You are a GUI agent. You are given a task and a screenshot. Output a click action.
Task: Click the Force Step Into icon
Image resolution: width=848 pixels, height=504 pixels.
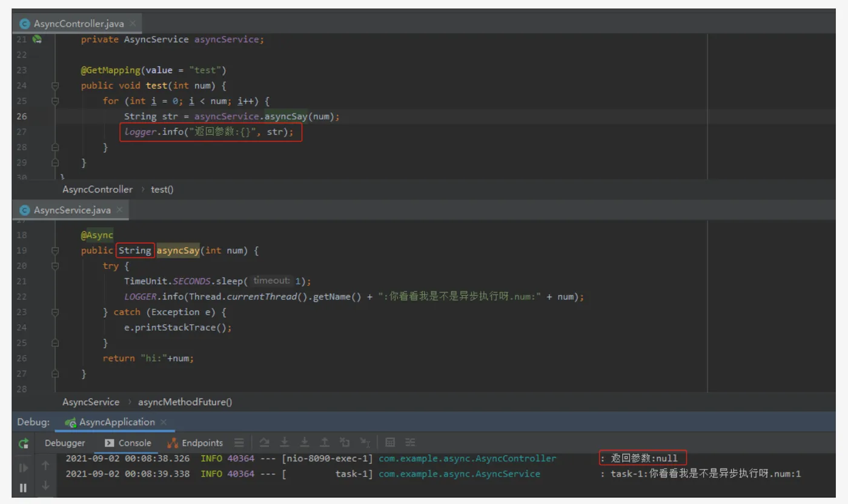coord(305,443)
